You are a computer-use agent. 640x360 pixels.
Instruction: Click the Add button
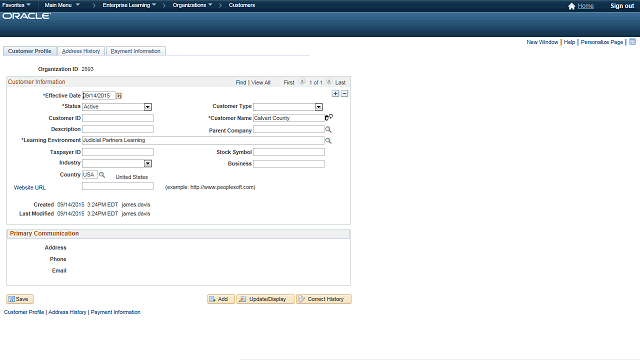point(221,299)
